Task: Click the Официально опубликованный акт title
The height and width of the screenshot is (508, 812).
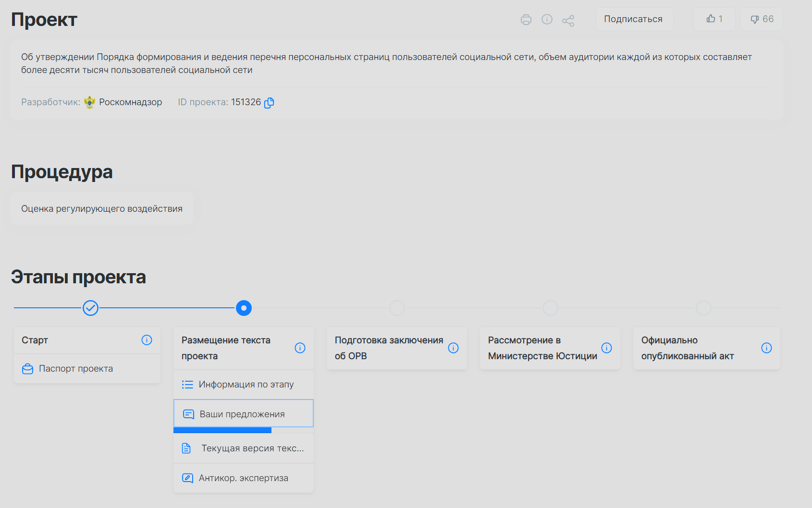Action: 688,348
